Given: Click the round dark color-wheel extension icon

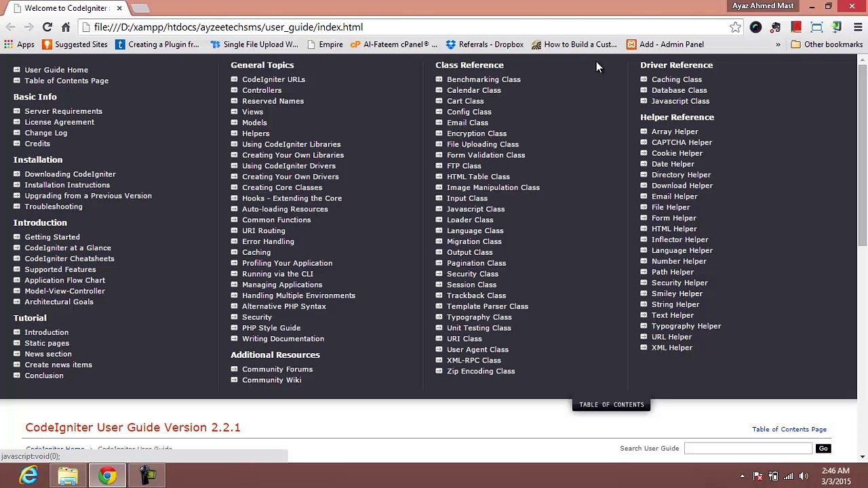Looking at the screenshot, I should tap(755, 27).
